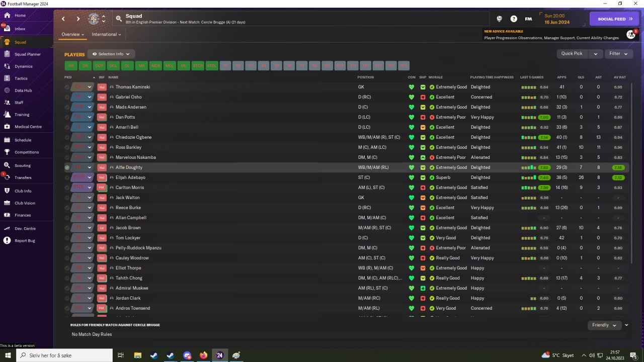Open the staff advice avatar icon
Image resolution: width=644 pixels, height=362 pixels.
click(x=630, y=34)
